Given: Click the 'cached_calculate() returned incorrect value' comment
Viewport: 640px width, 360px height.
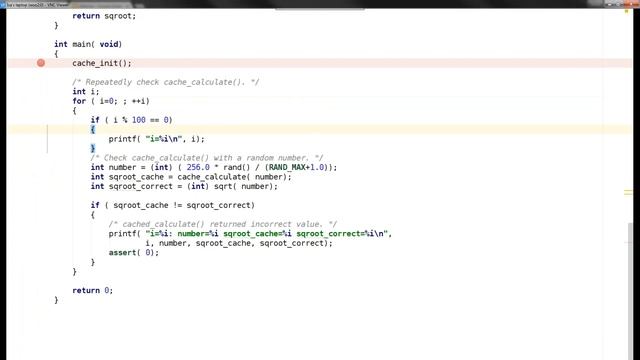Looking at the screenshot, I should pos(223,224).
